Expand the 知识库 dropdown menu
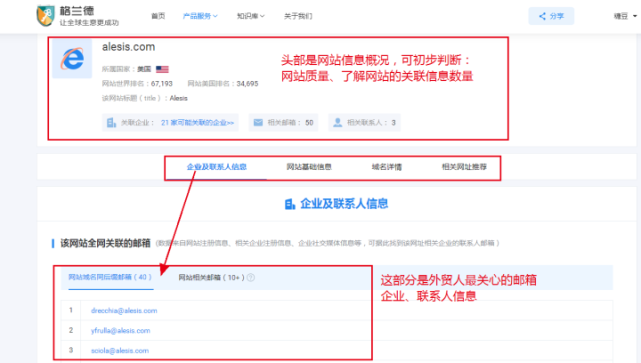641x363 pixels. pos(251,16)
